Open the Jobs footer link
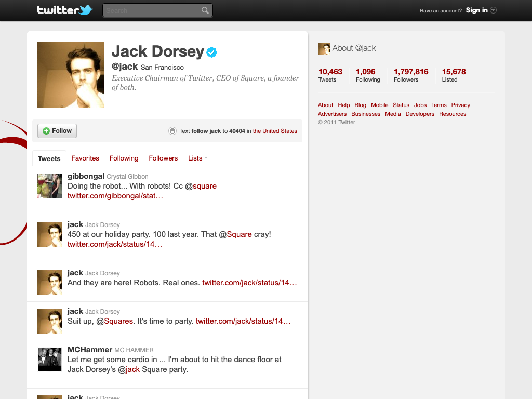The width and height of the screenshot is (532, 399). [x=420, y=105]
